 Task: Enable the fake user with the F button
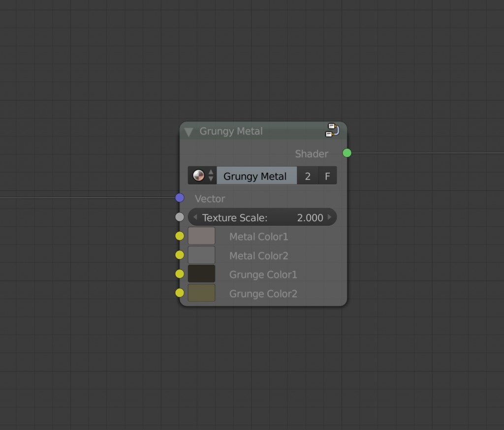pos(327,175)
